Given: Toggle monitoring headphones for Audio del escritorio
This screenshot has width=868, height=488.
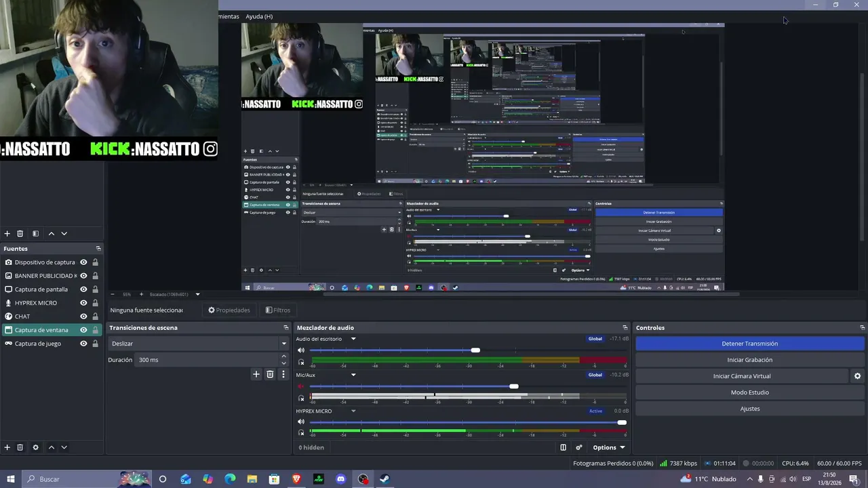Looking at the screenshot, I should (x=301, y=362).
